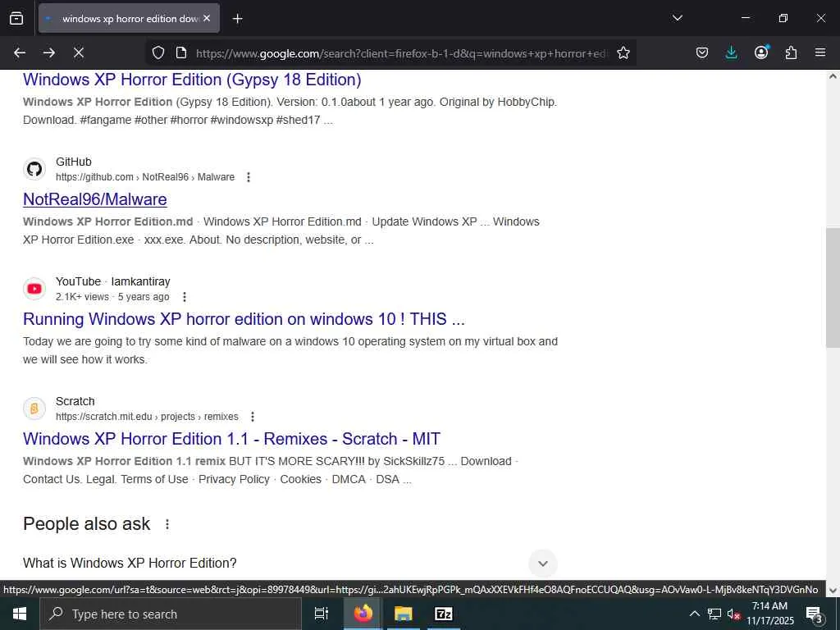This screenshot has width=840, height=630.
Task: Open the People also ask options menu
Action: pos(167,524)
